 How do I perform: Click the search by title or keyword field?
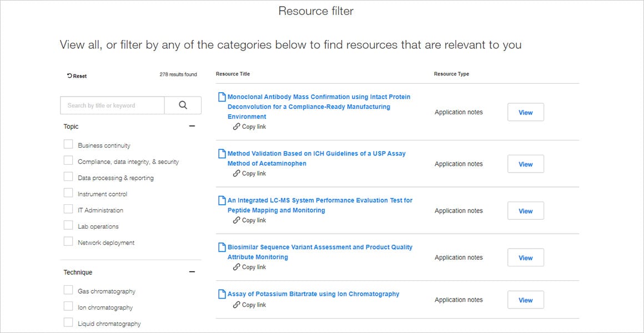pos(112,105)
